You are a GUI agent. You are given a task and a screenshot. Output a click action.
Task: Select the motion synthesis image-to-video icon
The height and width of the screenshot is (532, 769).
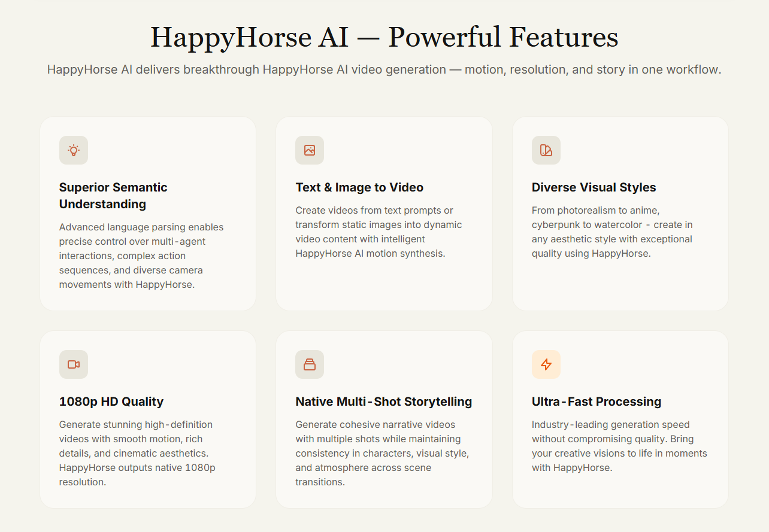point(310,150)
